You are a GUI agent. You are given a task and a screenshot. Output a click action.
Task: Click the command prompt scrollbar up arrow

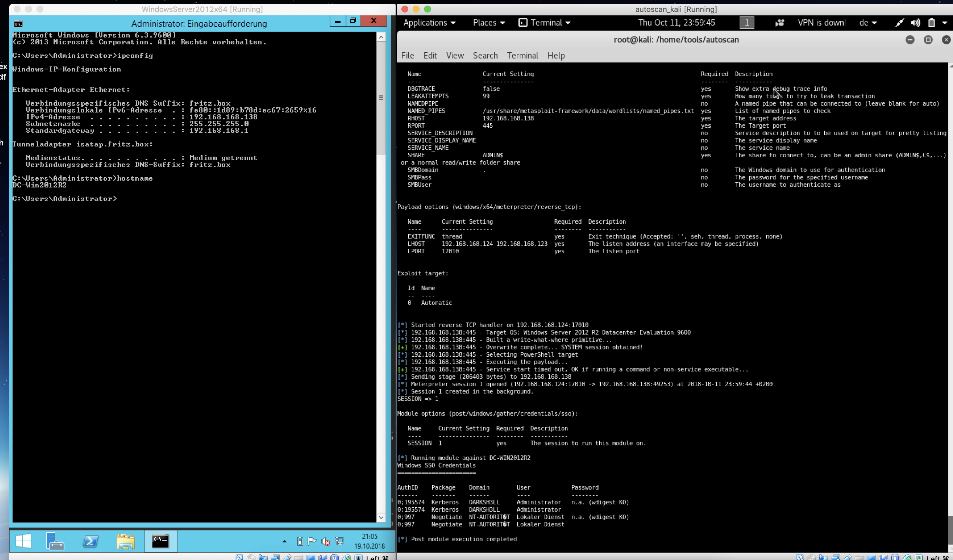pos(381,37)
